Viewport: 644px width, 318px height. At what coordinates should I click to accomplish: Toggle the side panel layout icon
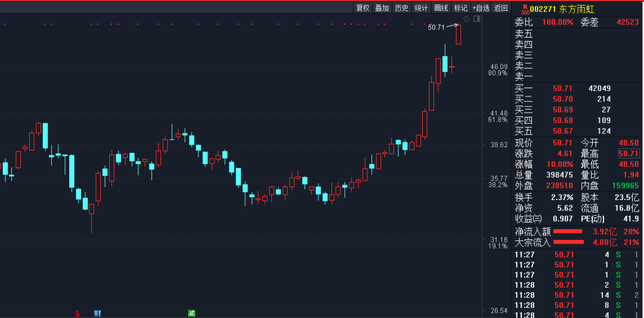pyautogui.click(x=476, y=19)
